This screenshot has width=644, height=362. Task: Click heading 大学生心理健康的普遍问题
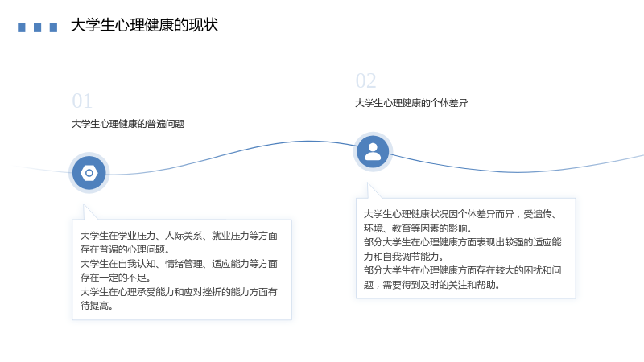click(x=128, y=124)
